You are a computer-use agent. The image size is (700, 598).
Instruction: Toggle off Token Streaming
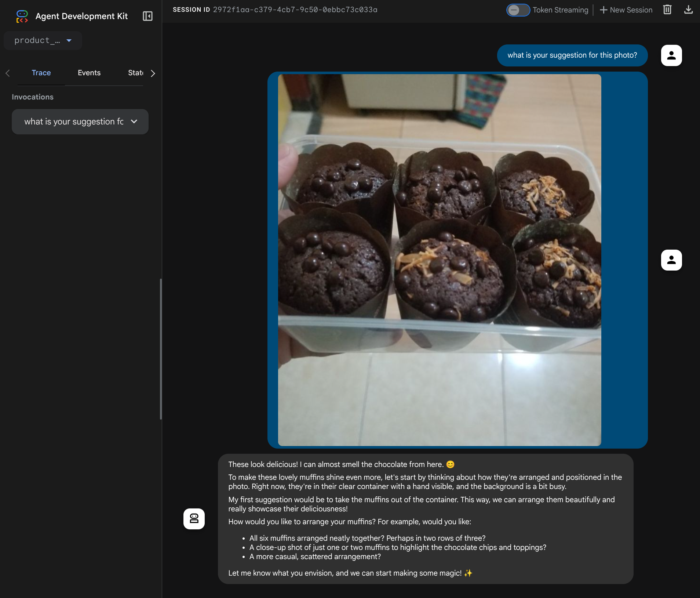click(518, 10)
